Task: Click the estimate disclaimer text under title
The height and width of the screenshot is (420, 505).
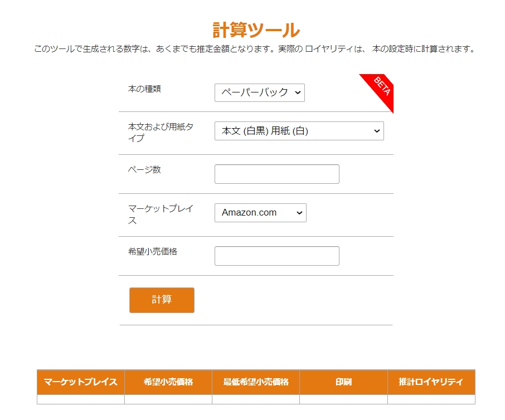Action: coord(254,49)
